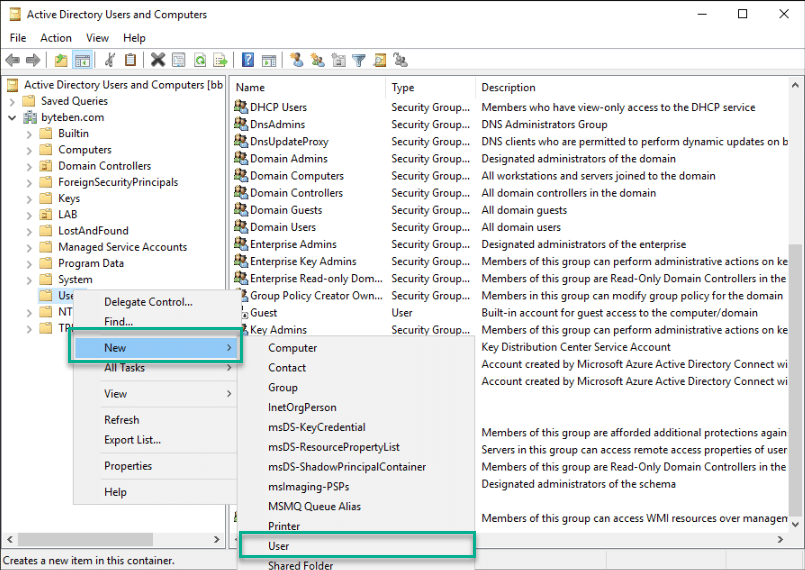
Task: Expand the Managed Service Accounts node
Action: pyautogui.click(x=29, y=248)
